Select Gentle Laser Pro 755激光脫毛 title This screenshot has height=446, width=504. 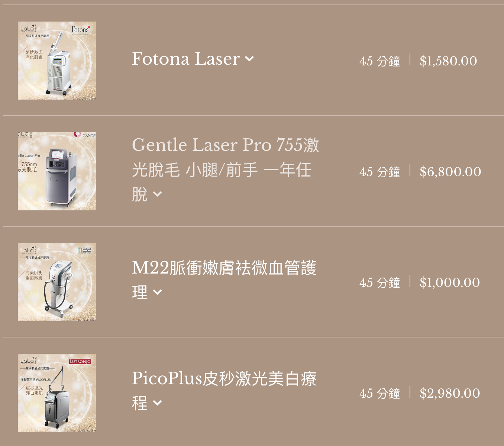pos(225,169)
